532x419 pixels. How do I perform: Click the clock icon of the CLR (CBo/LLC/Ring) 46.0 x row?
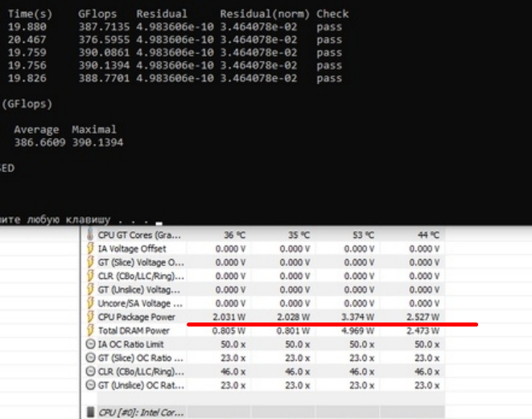click(90, 372)
